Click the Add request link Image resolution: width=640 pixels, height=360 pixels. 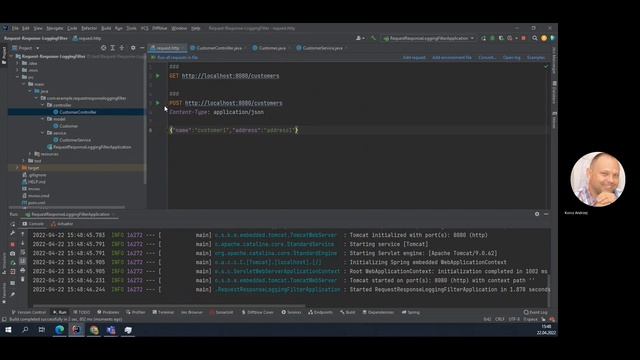coord(414,58)
